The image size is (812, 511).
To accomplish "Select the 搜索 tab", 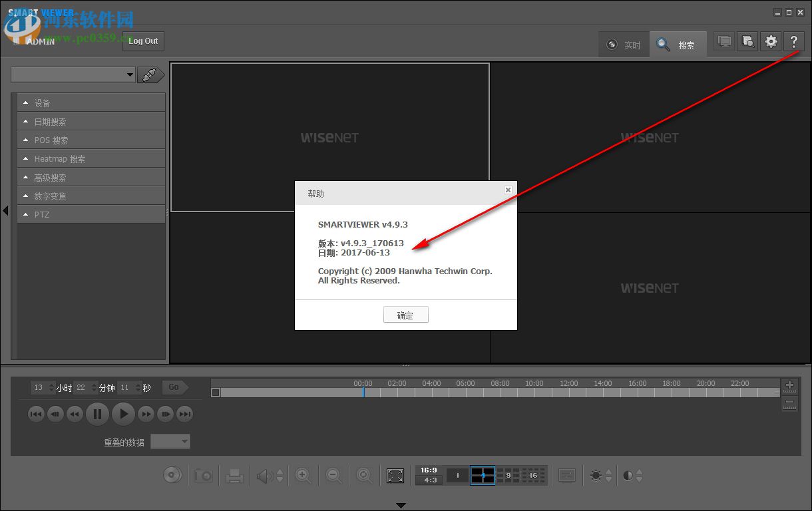I will (x=678, y=44).
